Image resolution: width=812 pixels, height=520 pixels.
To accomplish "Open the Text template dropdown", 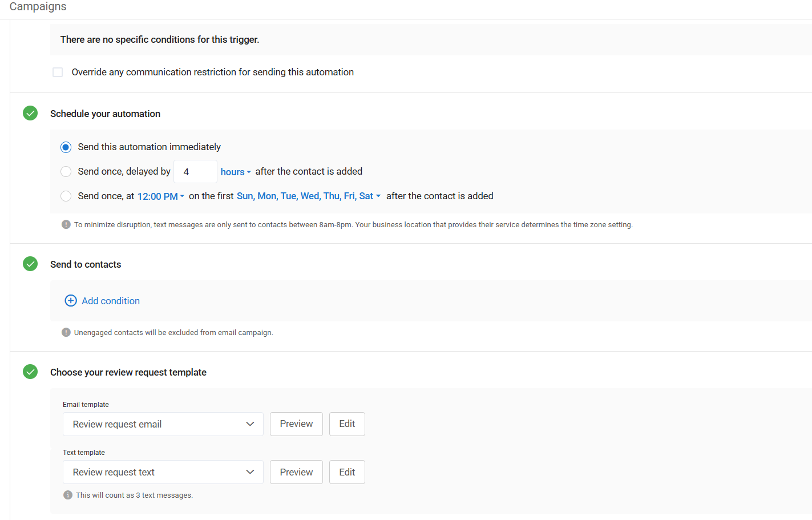I will 163,472.
